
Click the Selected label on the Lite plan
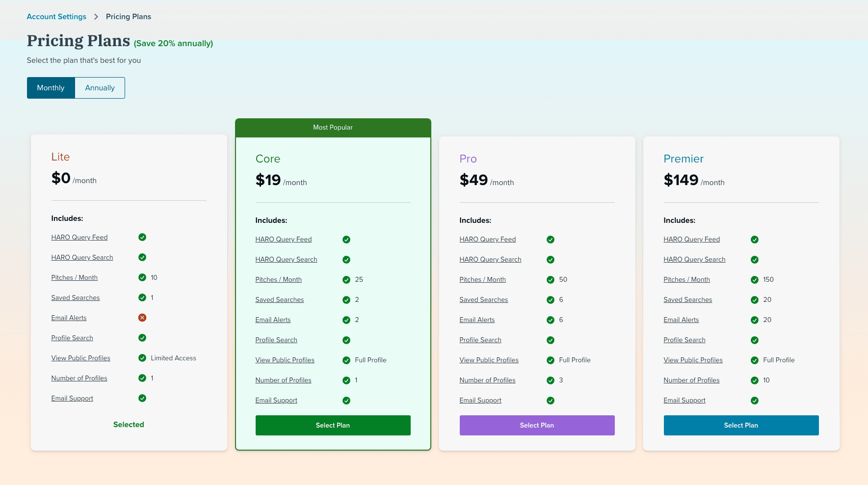pos(129,425)
